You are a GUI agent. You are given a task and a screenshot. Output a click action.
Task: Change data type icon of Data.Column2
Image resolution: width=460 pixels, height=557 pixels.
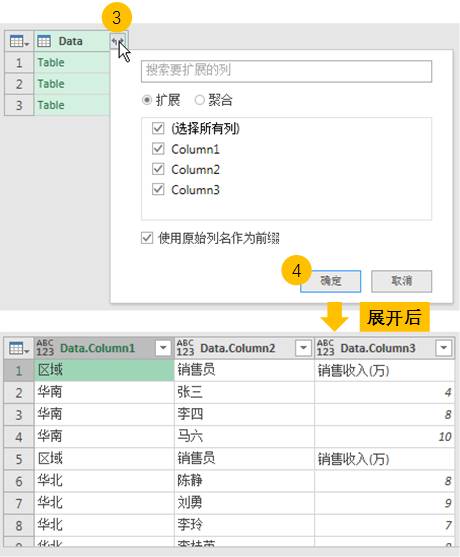(185, 348)
